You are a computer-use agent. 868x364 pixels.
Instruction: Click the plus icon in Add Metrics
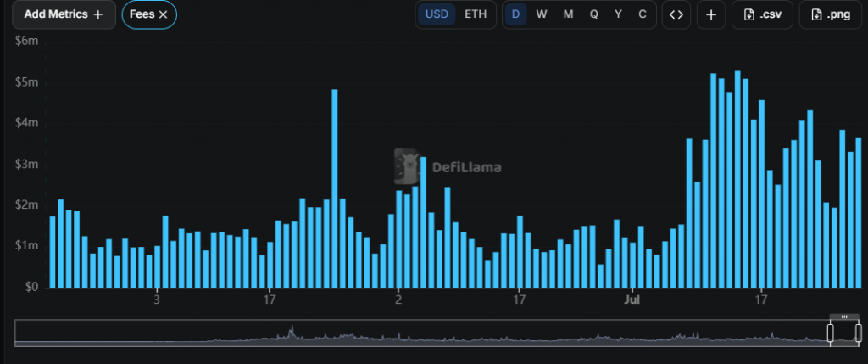[98, 15]
